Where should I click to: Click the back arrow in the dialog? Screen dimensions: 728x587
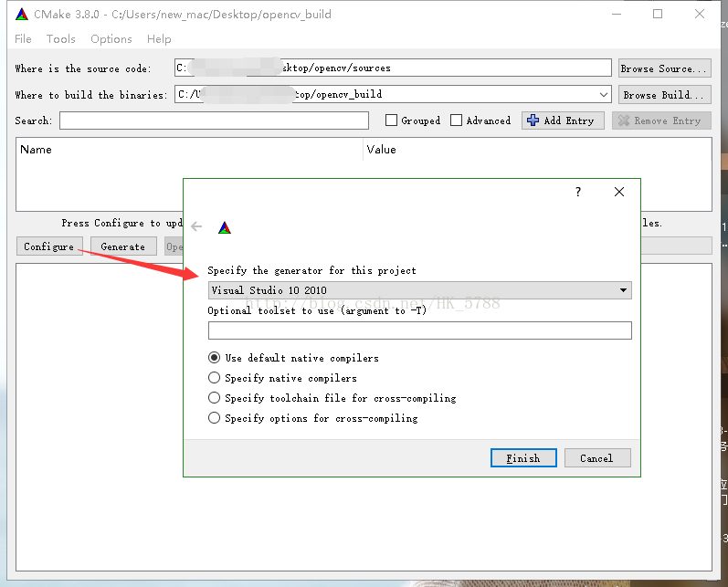196,226
